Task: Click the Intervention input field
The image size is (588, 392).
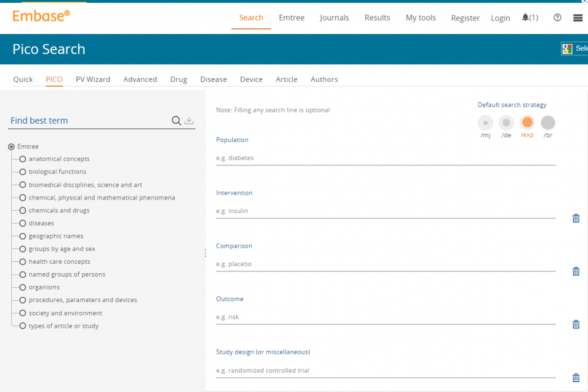Action: point(386,211)
